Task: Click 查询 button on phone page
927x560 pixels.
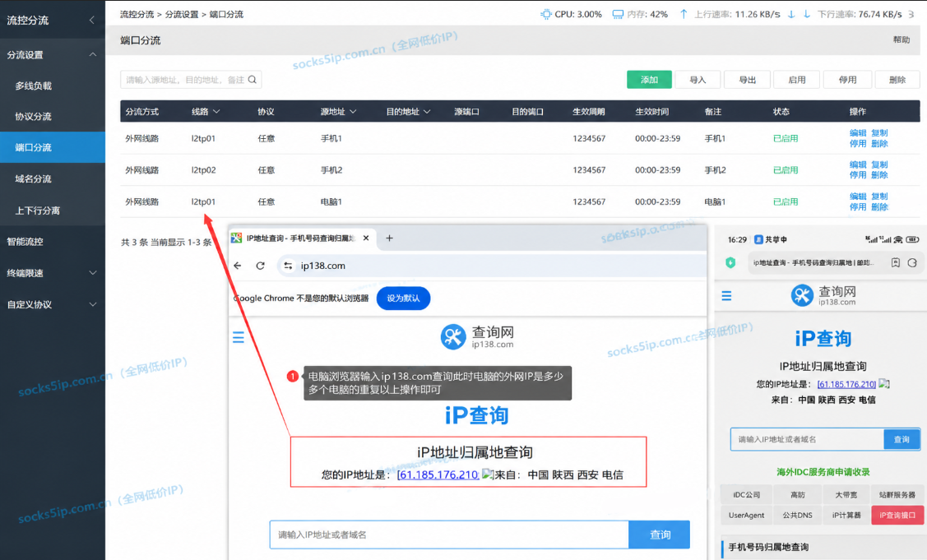Action: tap(902, 439)
